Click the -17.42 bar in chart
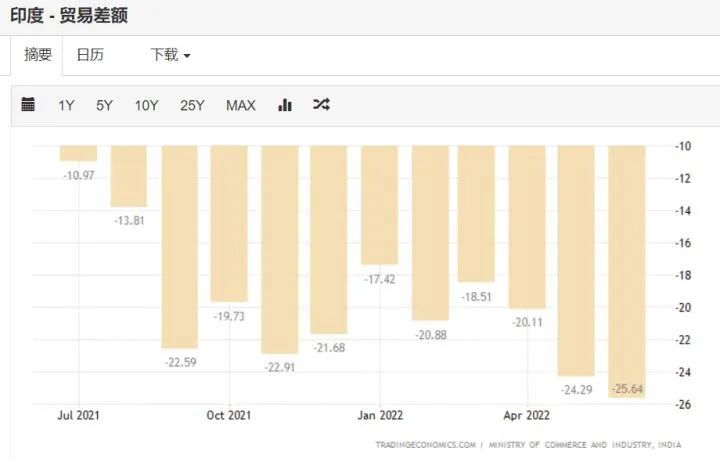 (379, 205)
